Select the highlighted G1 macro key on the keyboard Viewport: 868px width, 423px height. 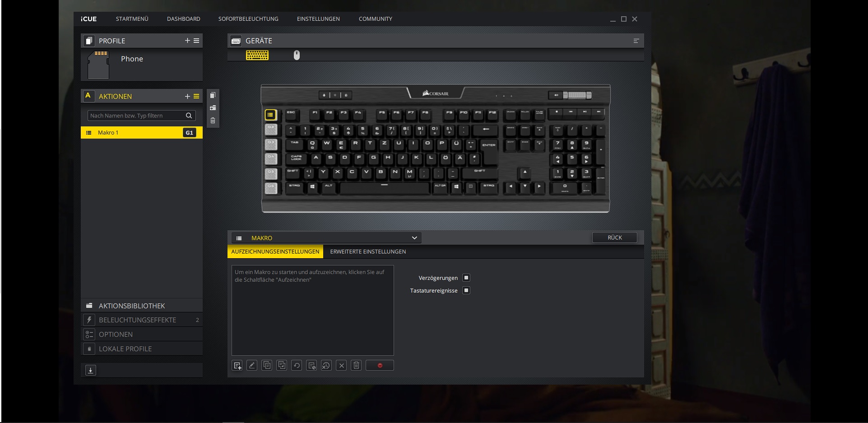[x=270, y=115]
